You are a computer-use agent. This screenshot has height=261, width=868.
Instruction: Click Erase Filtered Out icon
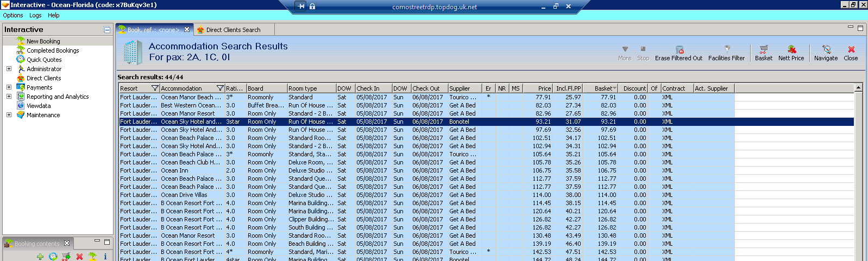tap(679, 49)
